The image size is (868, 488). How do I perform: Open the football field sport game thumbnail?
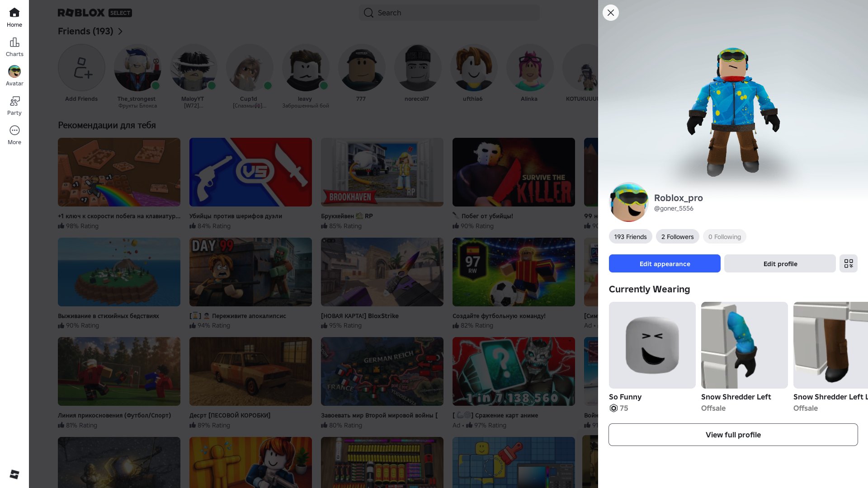coord(119,371)
